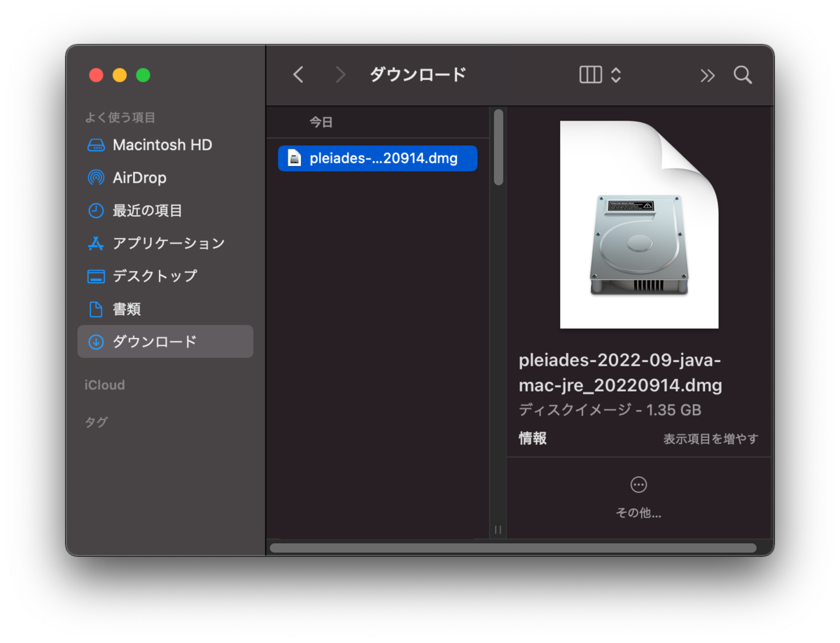This screenshot has height=643, width=840.
Task: Open デスクトップ in sidebar
Action: pyautogui.click(x=165, y=276)
